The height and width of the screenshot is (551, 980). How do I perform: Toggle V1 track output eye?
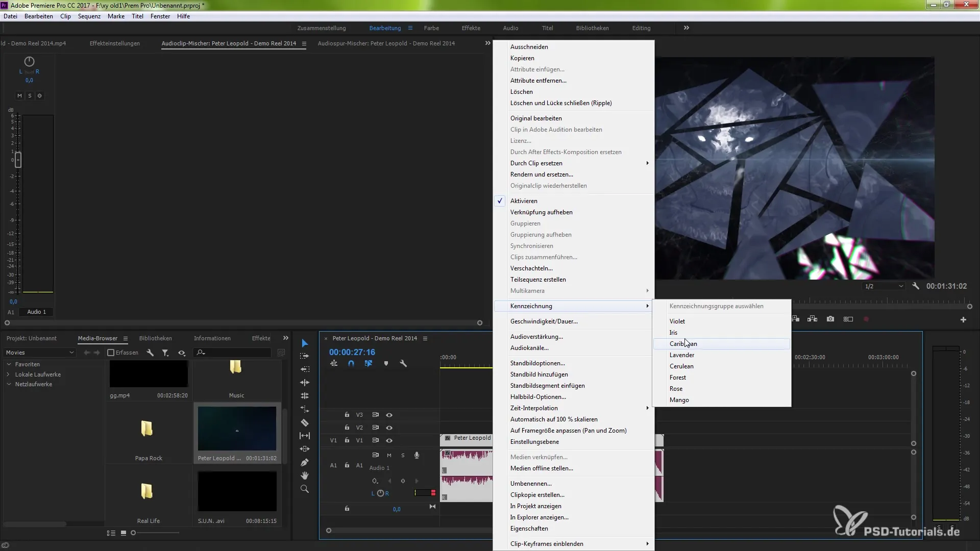coord(389,440)
